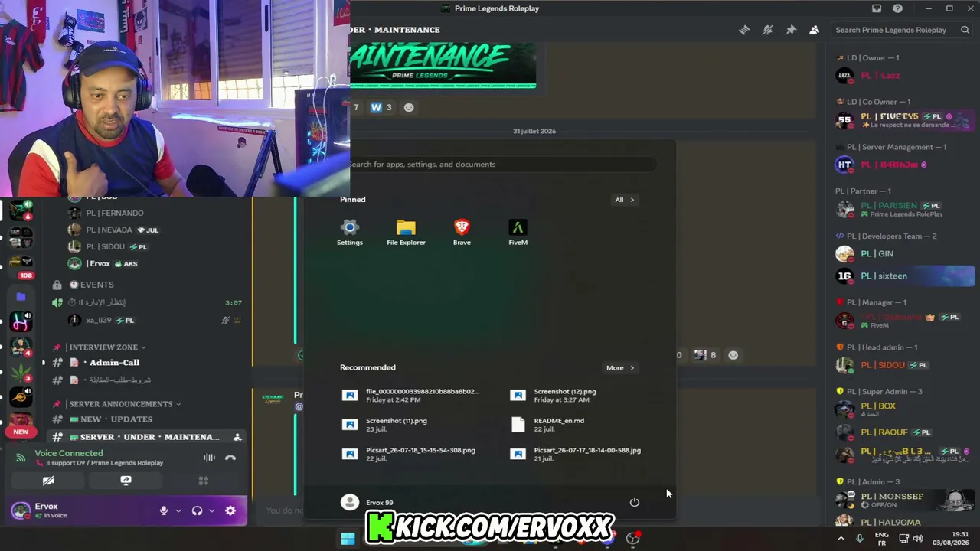Open headphone output options dropdown arrow
The height and width of the screenshot is (551, 980).
pyautogui.click(x=212, y=510)
